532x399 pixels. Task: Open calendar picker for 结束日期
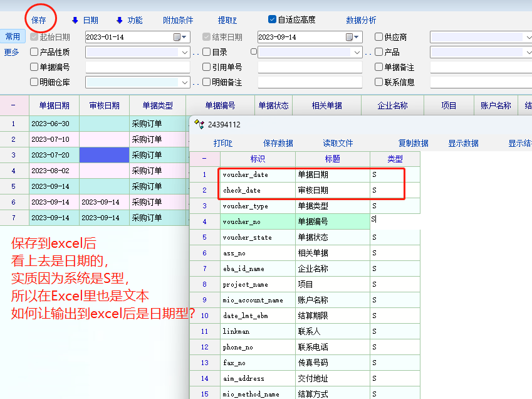point(349,37)
